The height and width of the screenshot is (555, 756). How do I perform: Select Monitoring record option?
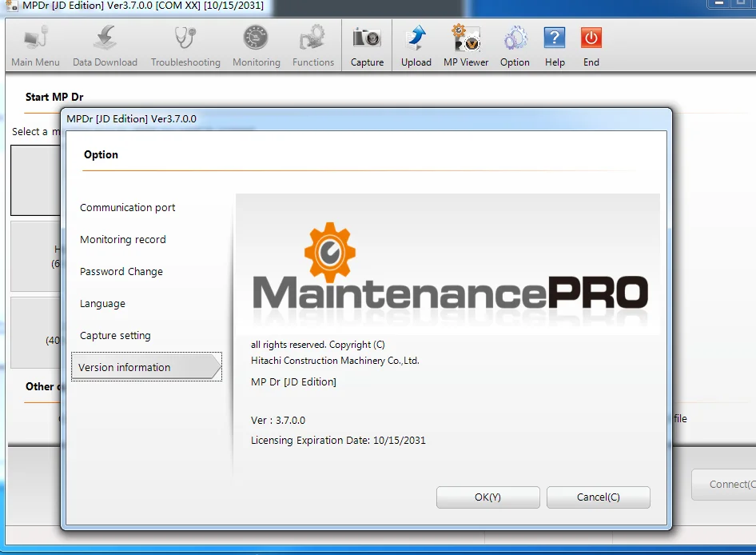(123, 239)
